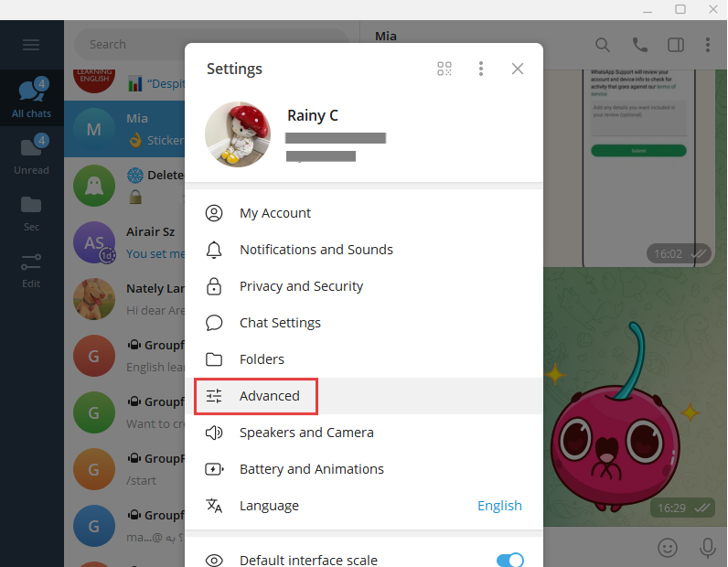Click Edit folders in the sidebar

pyautogui.click(x=32, y=268)
